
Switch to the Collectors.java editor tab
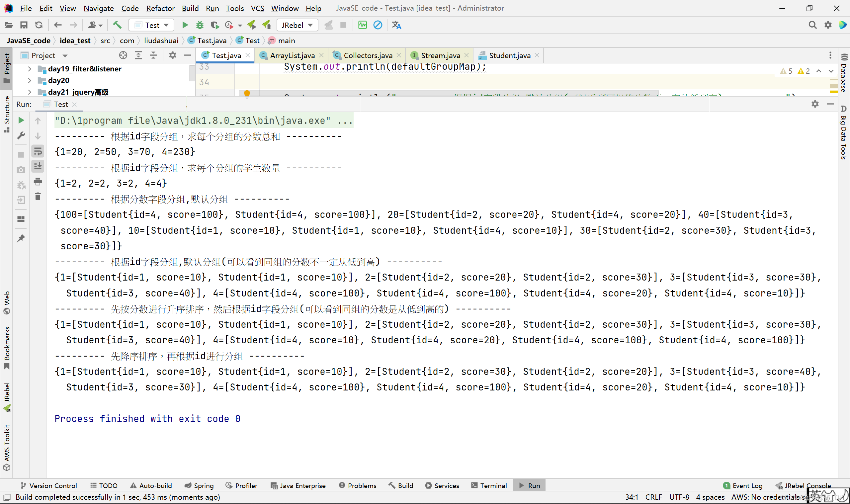[x=368, y=55]
